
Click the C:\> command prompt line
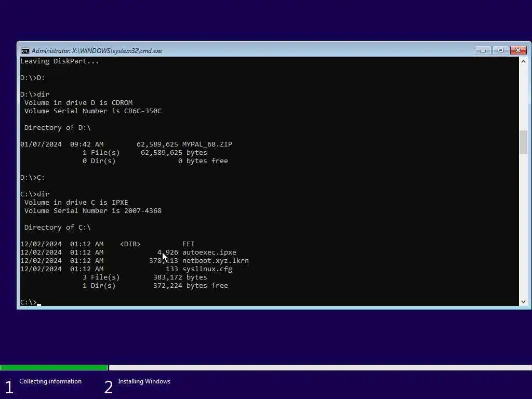point(31,302)
